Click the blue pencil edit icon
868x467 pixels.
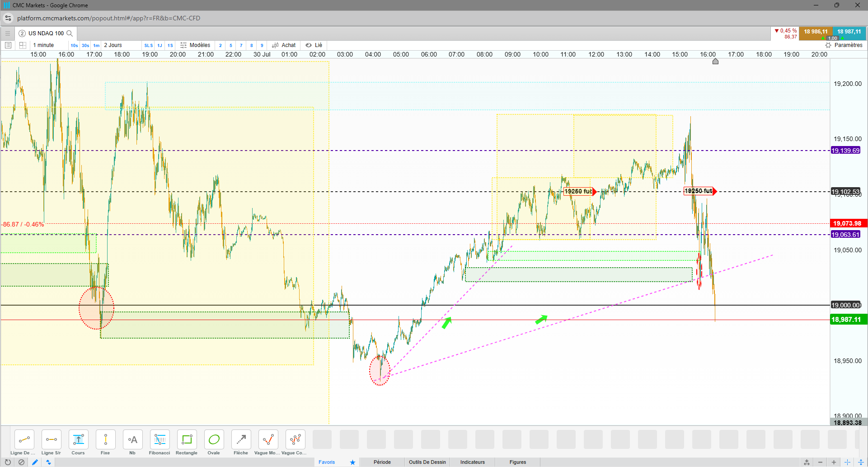pyautogui.click(x=35, y=462)
